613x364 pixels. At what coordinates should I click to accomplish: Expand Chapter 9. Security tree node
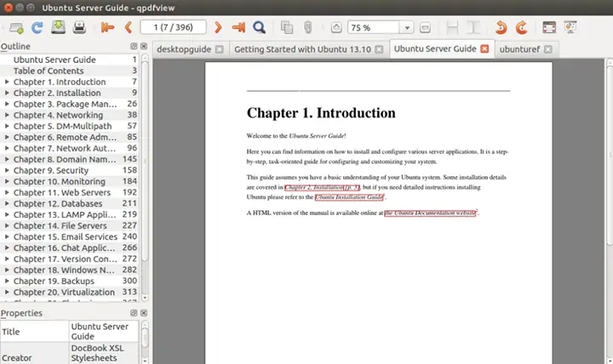[7, 170]
